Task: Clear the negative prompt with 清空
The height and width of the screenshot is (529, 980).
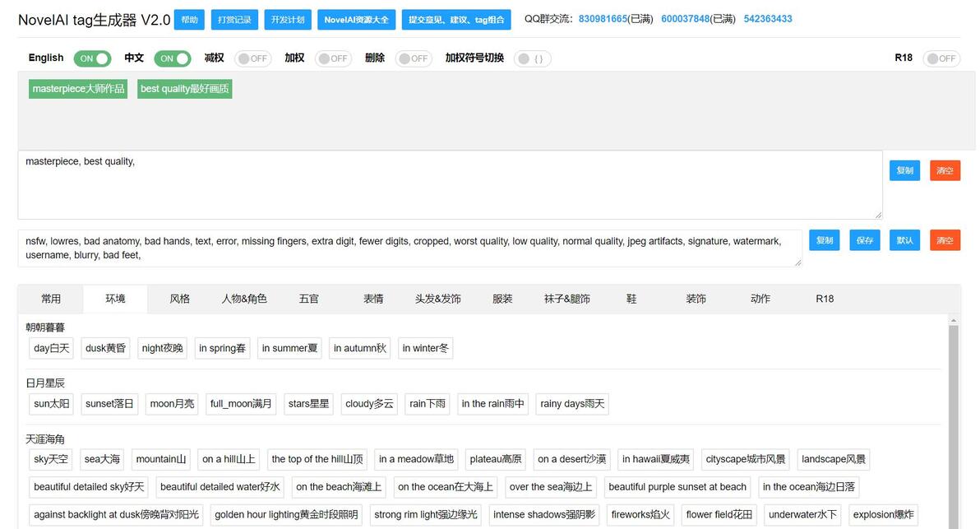Action: click(945, 240)
